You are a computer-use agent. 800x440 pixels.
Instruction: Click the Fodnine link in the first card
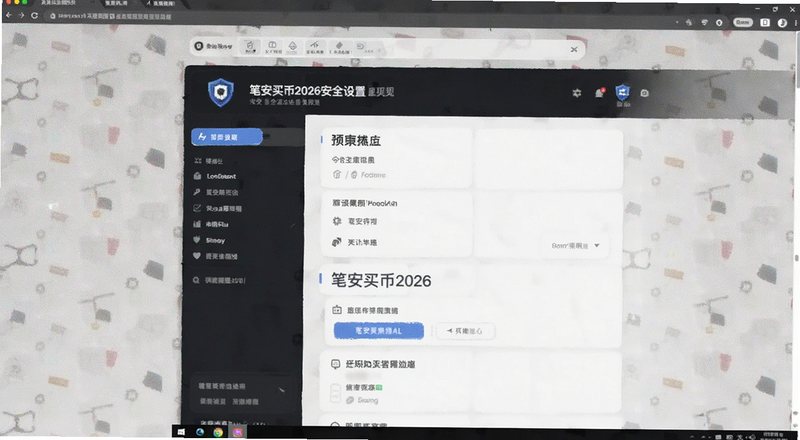pyautogui.click(x=373, y=175)
